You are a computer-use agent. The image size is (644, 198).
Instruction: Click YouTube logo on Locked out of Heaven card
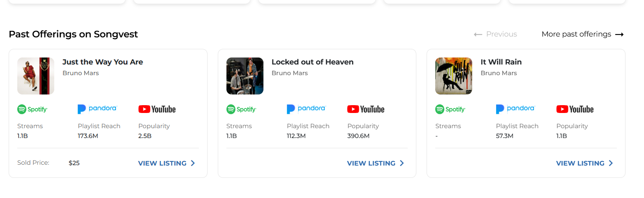366,109
